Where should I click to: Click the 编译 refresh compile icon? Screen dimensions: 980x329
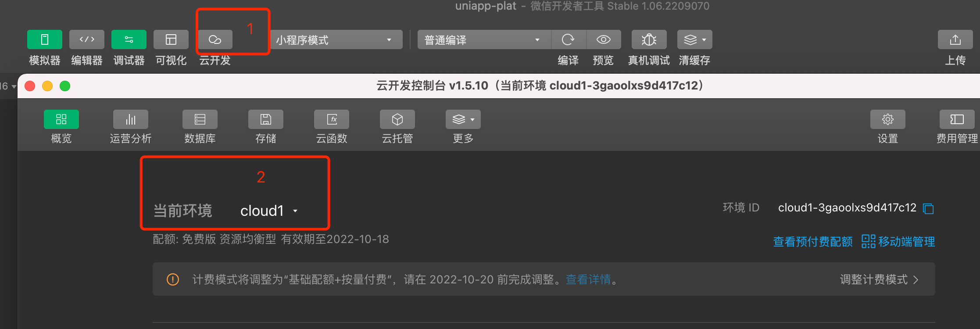pyautogui.click(x=569, y=39)
